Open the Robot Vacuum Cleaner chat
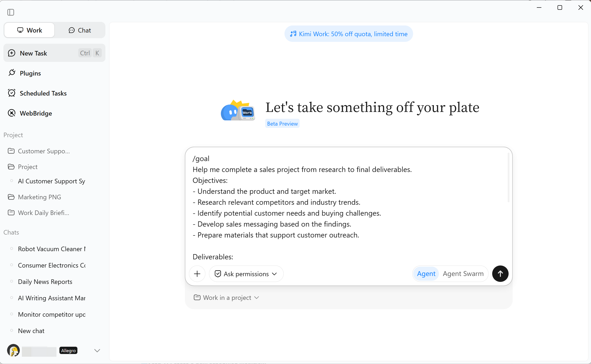The height and width of the screenshot is (364, 591). tap(54, 249)
